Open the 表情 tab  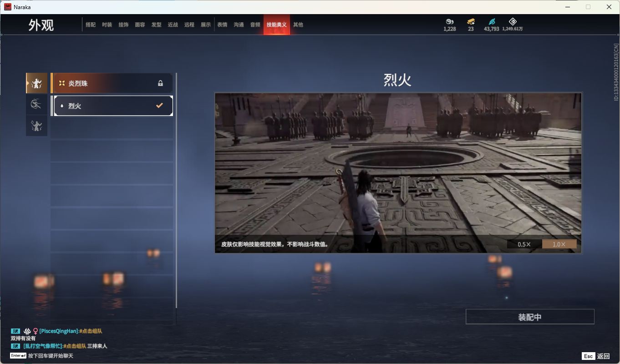pyautogui.click(x=222, y=25)
